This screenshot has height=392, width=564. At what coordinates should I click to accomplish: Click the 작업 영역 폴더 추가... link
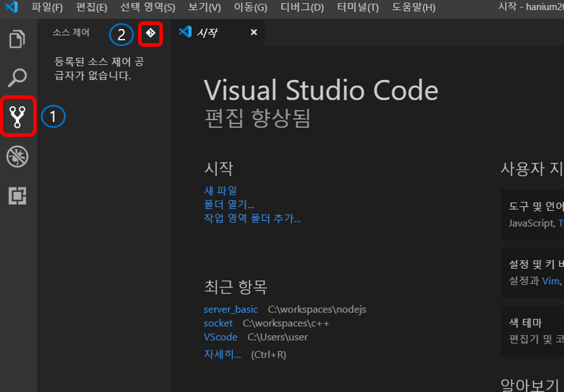pos(252,218)
